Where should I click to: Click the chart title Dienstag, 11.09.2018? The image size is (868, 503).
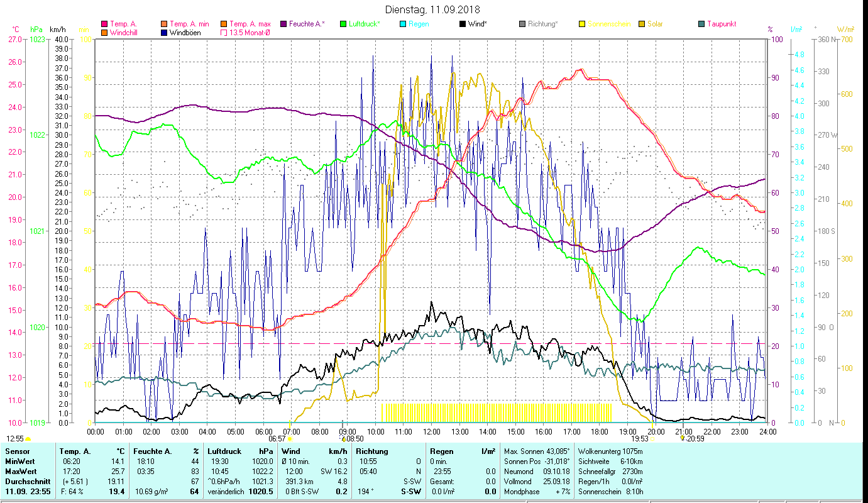pos(434,10)
